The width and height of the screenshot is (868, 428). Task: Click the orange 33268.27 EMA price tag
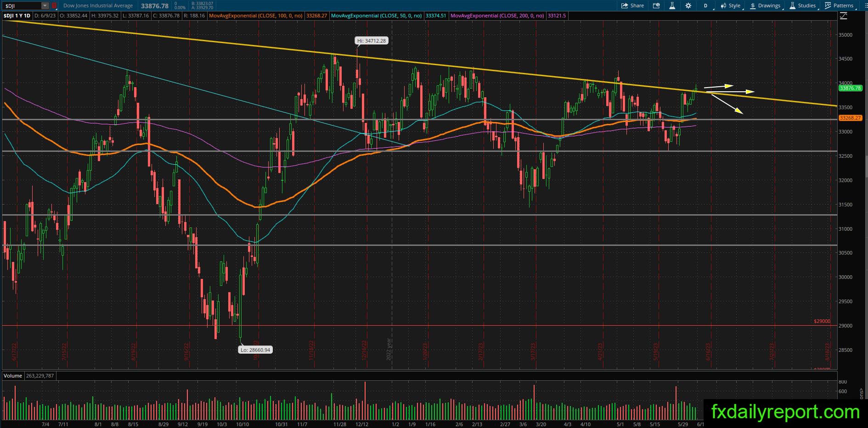(850, 118)
